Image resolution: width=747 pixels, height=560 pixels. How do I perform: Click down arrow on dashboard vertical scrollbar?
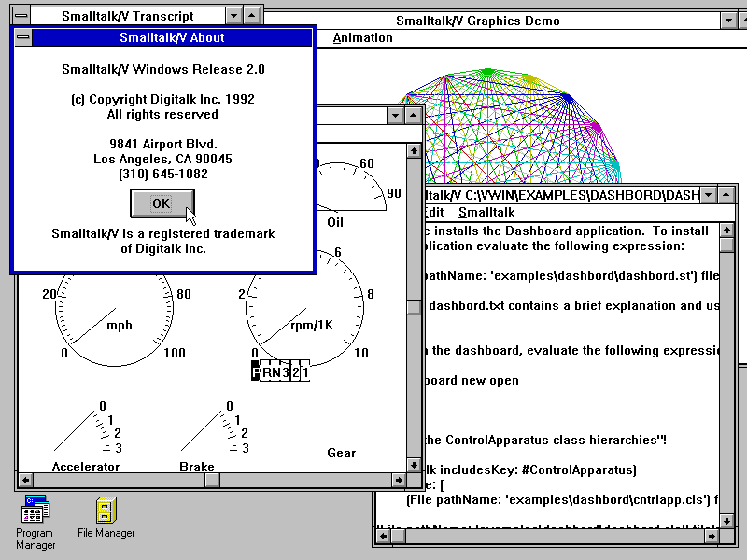(414, 465)
